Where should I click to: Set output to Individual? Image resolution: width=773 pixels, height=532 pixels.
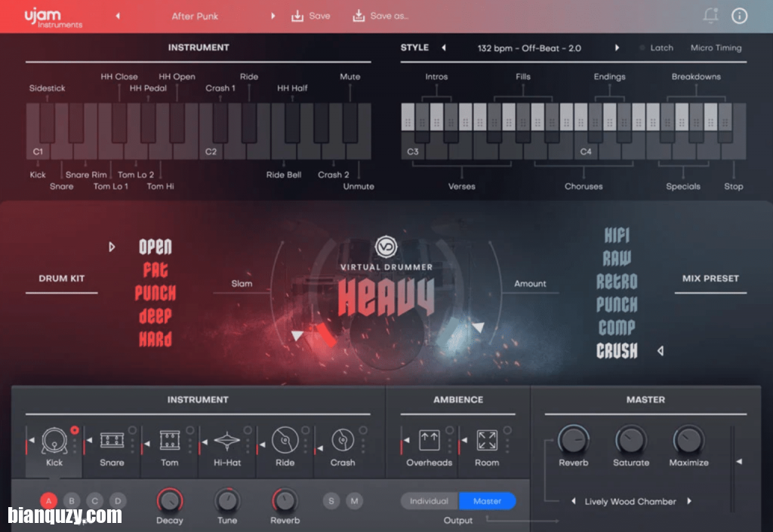click(x=430, y=501)
